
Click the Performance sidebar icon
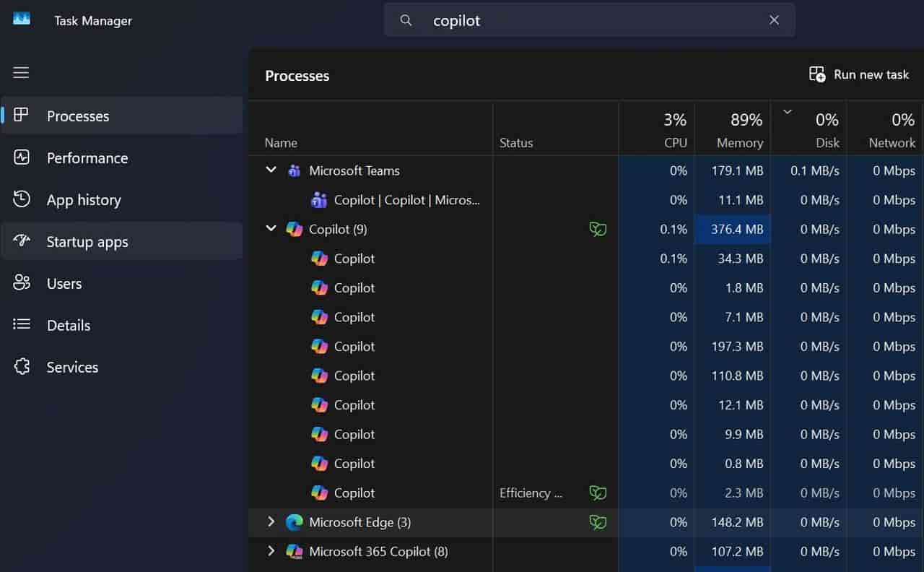22,157
